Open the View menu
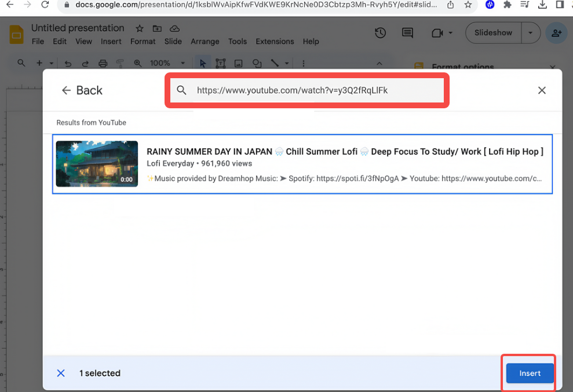Screen dimensions: 573x392 (83, 41)
